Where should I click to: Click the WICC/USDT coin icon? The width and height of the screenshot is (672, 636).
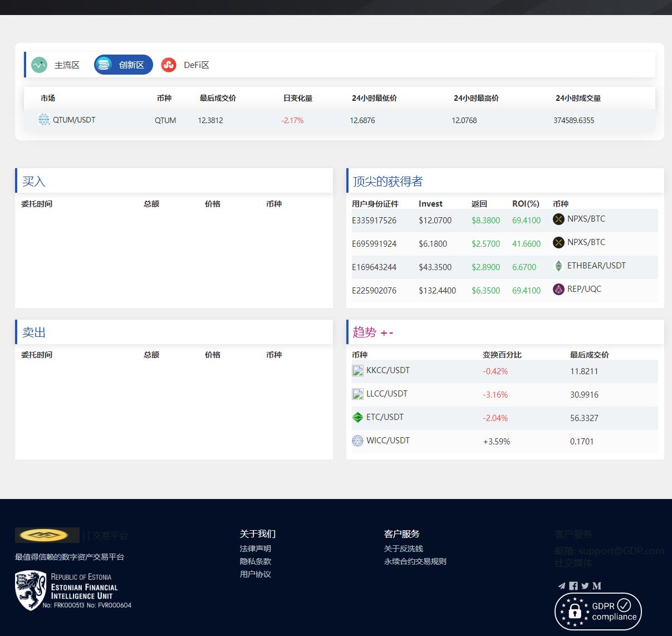358,441
